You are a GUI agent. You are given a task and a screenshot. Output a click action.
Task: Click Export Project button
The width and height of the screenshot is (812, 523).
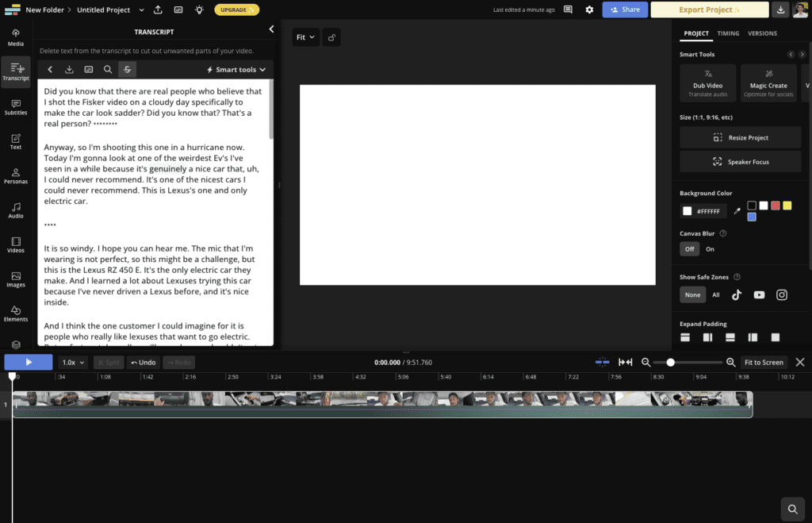click(x=710, y=10)
